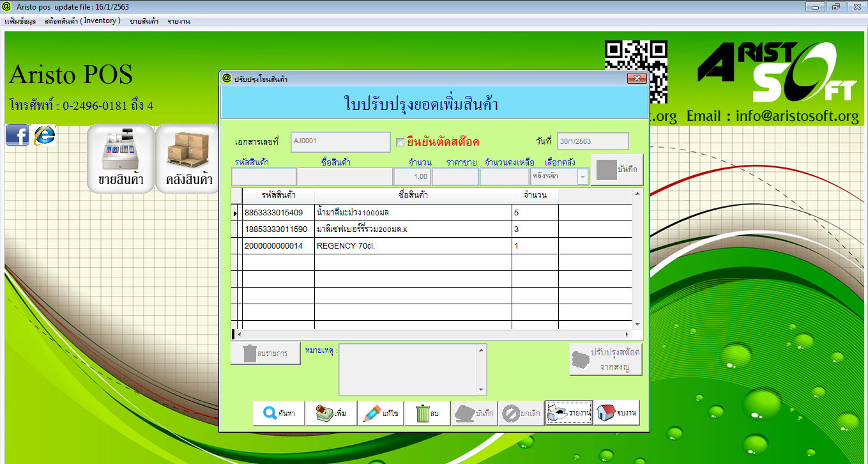Click the รหัสสินค้า grid column header
This screenshot has width=868, height=464.
pos(278,195)
